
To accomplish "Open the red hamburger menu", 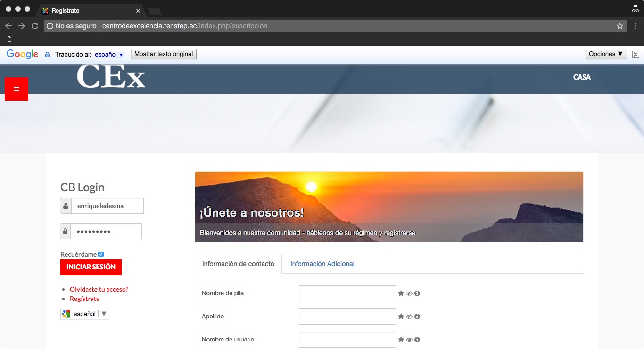I will pos(17,89).
